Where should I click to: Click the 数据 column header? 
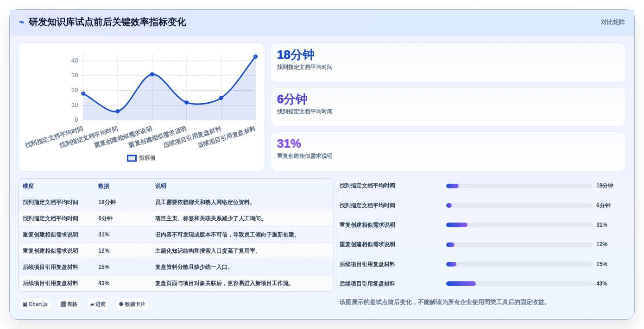[x=104, y=186]
